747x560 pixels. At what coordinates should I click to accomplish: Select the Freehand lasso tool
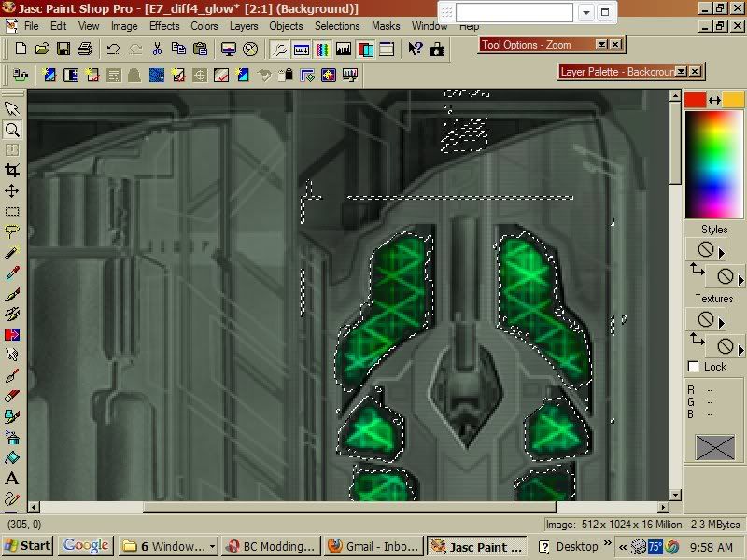(x=12, y=231)
